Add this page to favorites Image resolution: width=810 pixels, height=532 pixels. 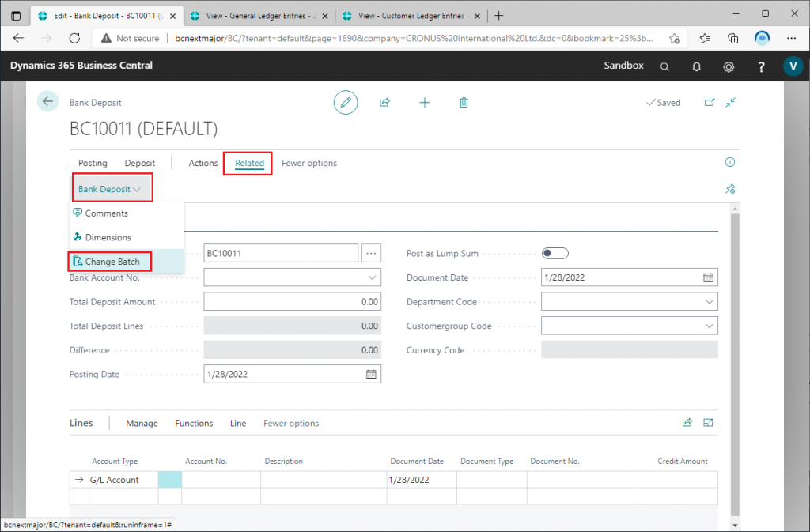point(674,38)
